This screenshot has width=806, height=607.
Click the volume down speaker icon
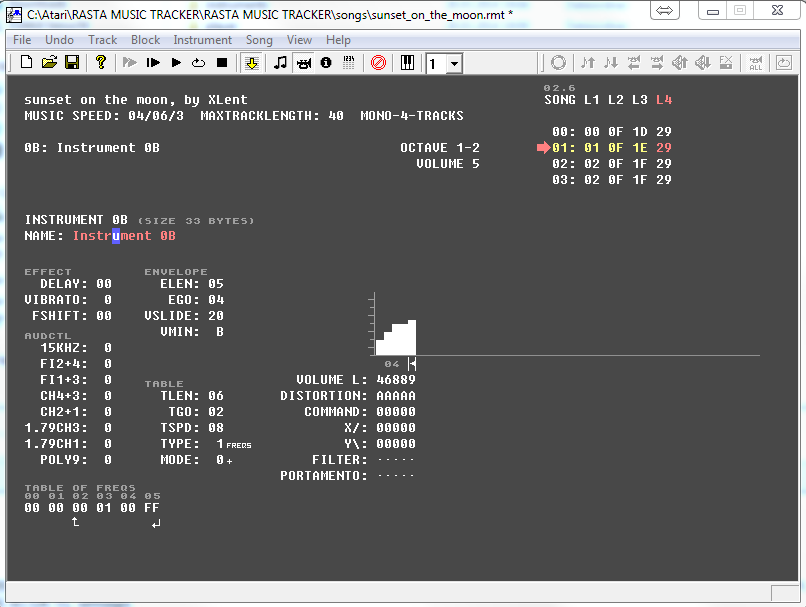coord(703,63)
